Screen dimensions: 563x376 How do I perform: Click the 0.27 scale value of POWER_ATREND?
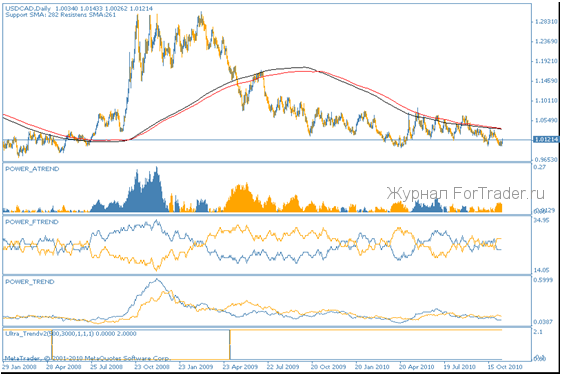coord(540,167)
